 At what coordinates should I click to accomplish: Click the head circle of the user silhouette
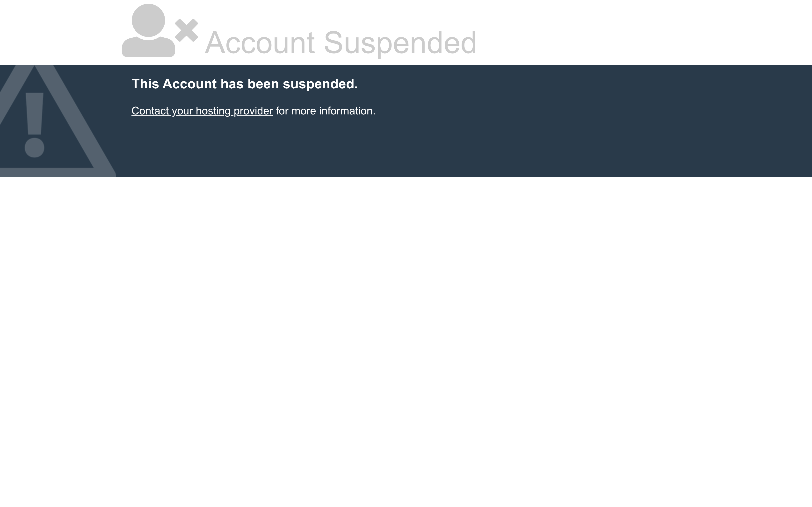tap(148, 20)
